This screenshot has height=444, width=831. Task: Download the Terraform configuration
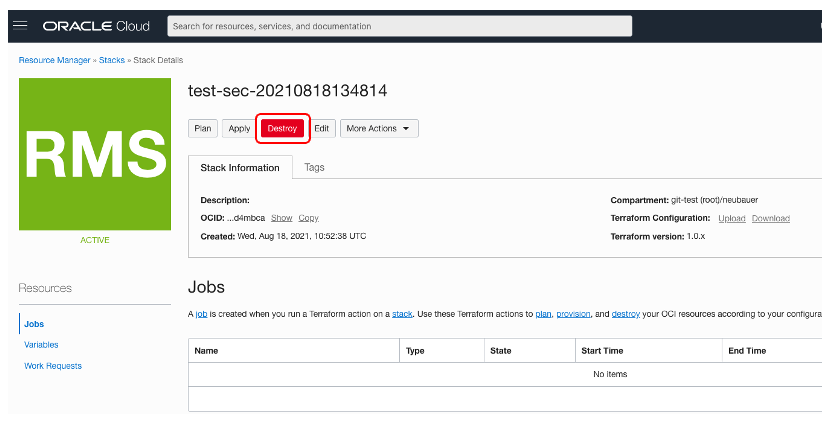pyautogui.click(x=770, y=218)
